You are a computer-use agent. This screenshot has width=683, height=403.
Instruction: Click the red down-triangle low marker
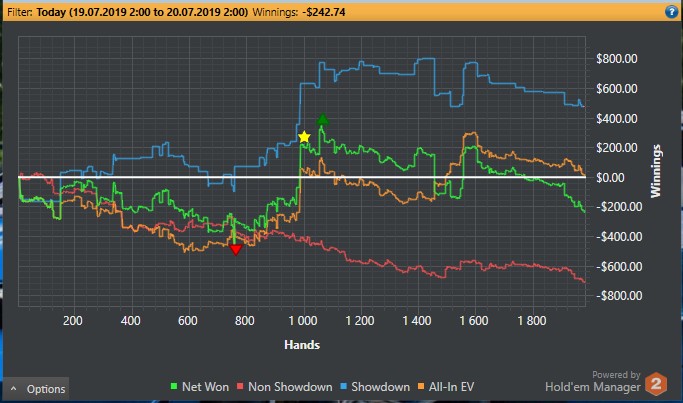(x=236, y=250)
